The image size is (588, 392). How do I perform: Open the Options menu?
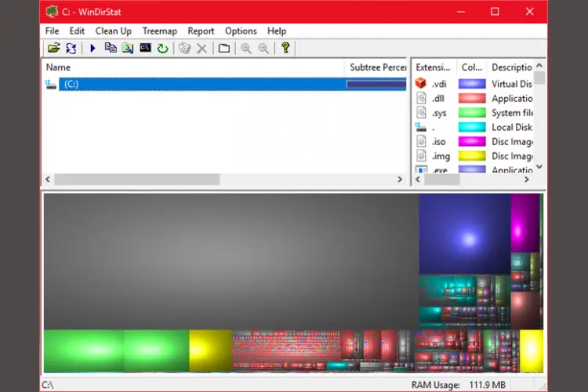[241, 31]
